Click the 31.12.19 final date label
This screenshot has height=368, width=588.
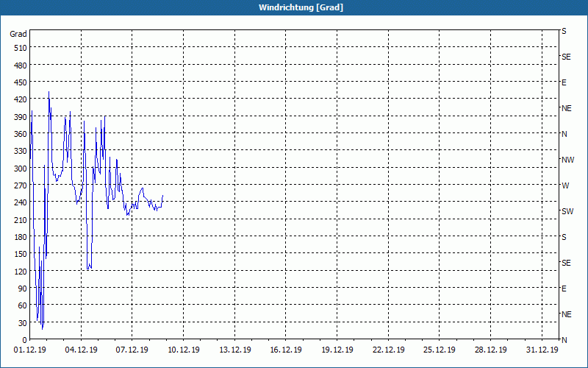tap(542, 350)
